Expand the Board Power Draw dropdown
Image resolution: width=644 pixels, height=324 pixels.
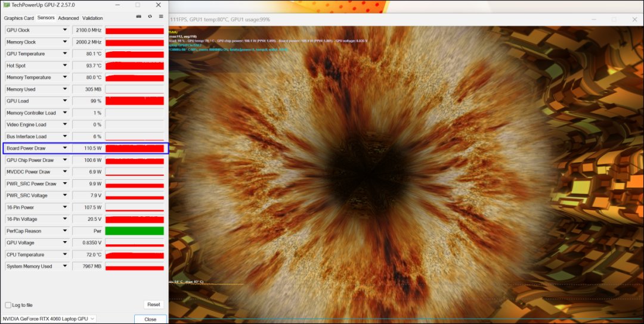pyautogui.click(x=65, y=148)
